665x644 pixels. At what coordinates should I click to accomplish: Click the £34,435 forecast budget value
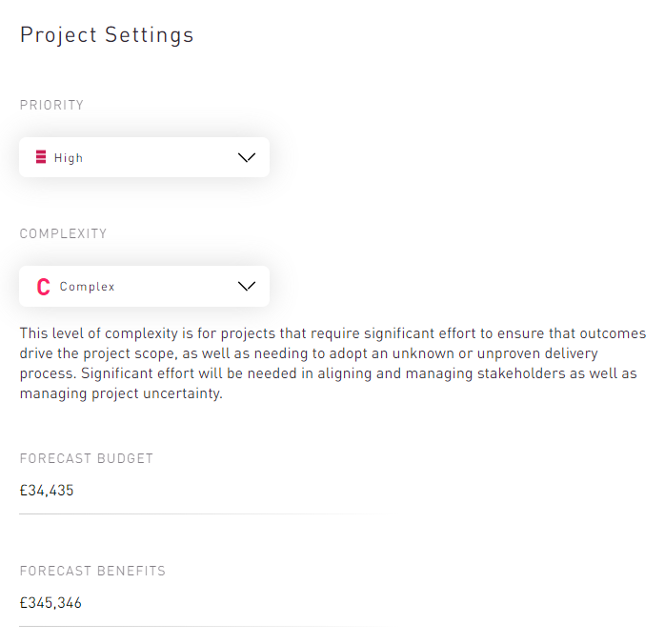click(x=47, y=491)
